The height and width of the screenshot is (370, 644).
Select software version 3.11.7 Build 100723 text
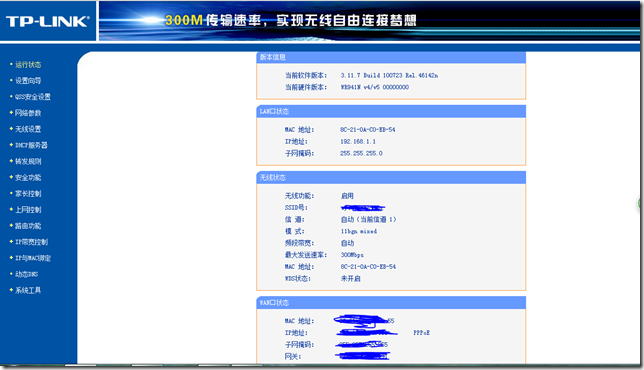(389, 75)
